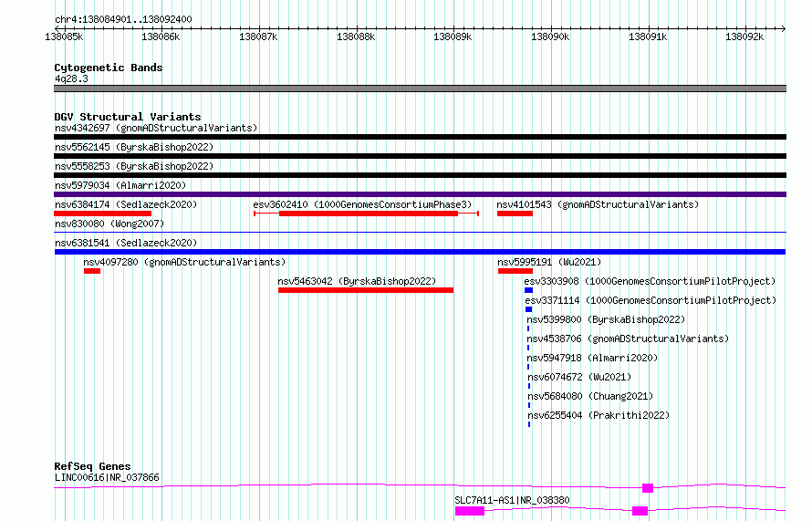Image resolution: width=812 pixels, height=521 pixels.
Task: Open nsv6381541 Sedlazeck2020 label
Action: 126,243
